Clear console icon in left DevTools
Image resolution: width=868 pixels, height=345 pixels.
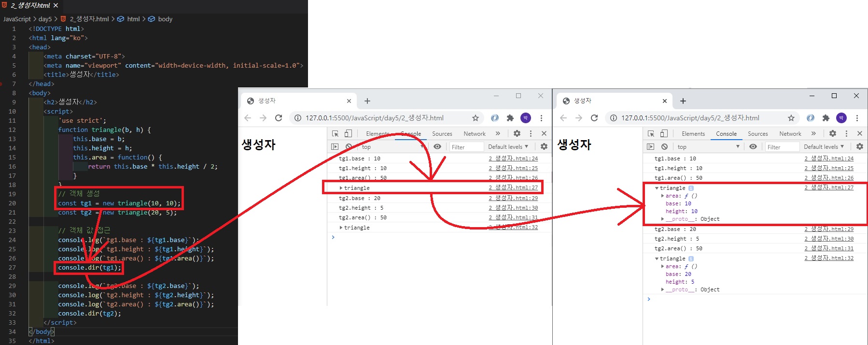click(x=349, y=146)
